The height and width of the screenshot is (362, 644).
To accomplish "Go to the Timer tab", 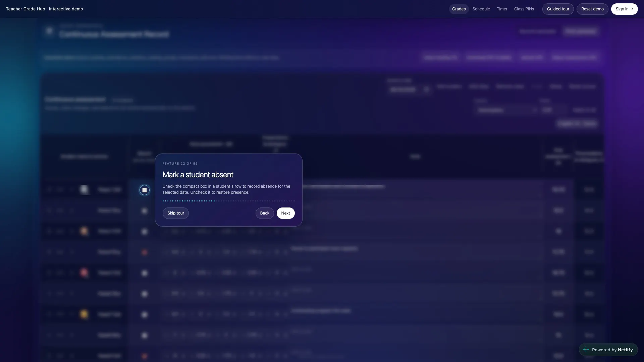I will click(x=502, y=9).
